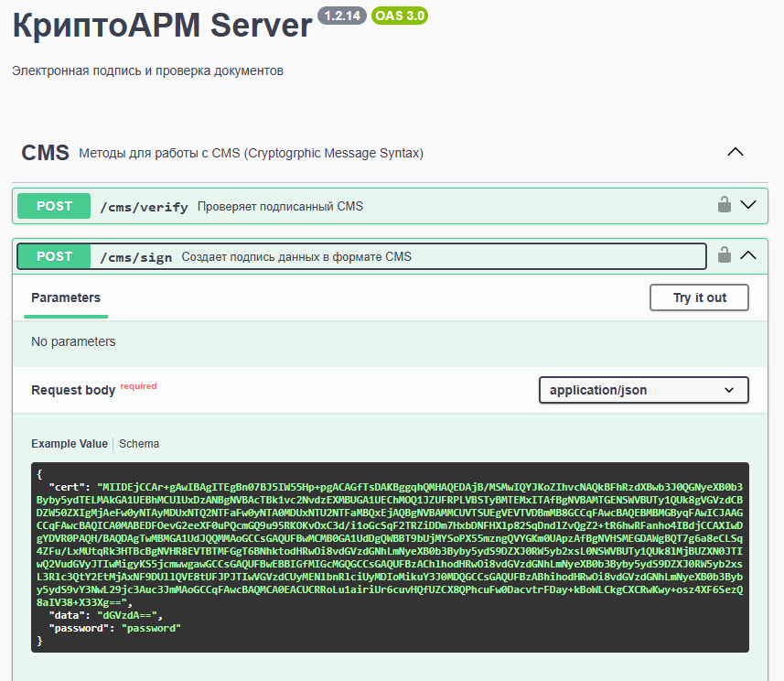
Task: Click the POST badge for /cms/sign
Action: 54,256
